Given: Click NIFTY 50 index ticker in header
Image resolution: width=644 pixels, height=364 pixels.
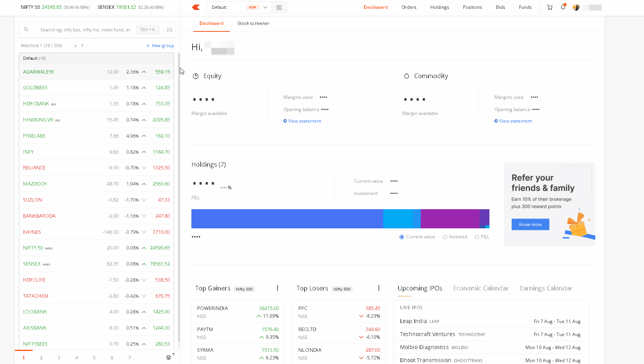Looking at the screenshot, I should (x=55, y=7).
